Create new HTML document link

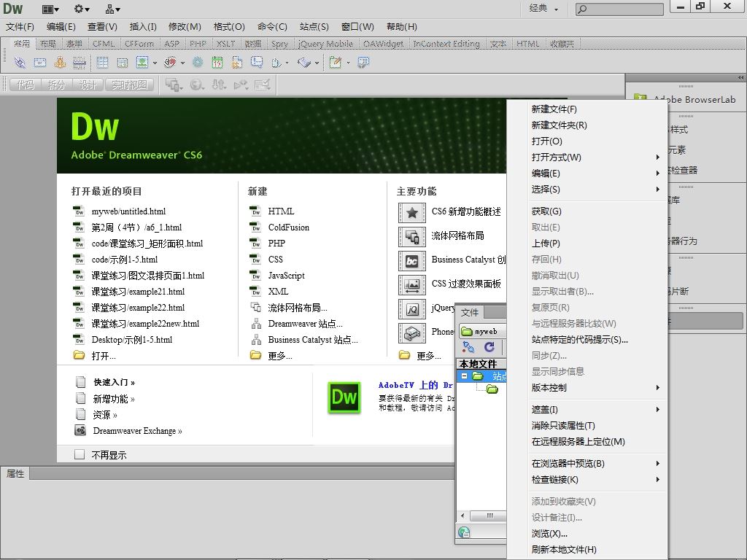(281, 211)
